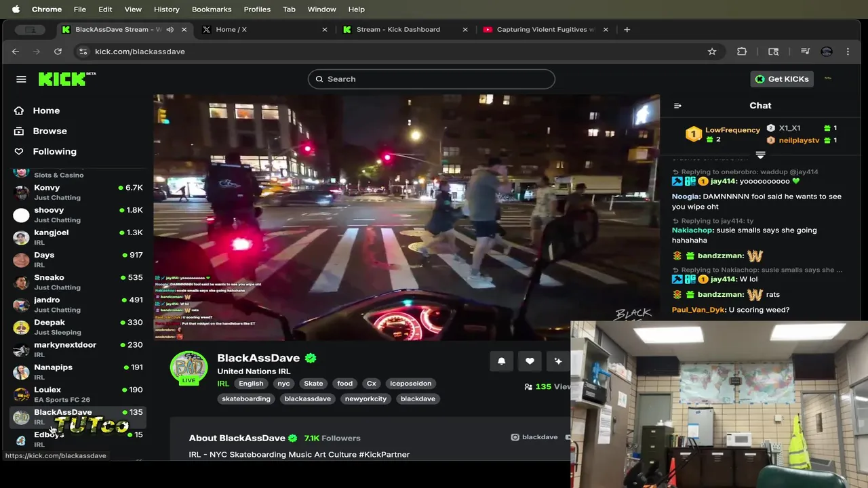The image size is (868, 488).
Task: Click the Paul_Van_Dyk username in chat
Action: 698,310
